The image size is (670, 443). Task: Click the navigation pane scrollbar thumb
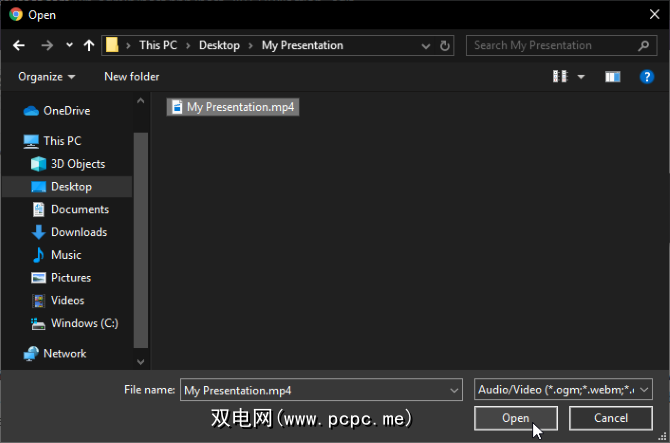141,240
